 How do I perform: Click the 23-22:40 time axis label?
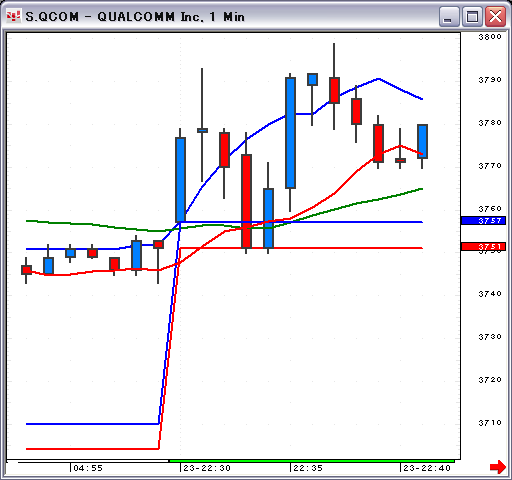(x=427, y=468)
